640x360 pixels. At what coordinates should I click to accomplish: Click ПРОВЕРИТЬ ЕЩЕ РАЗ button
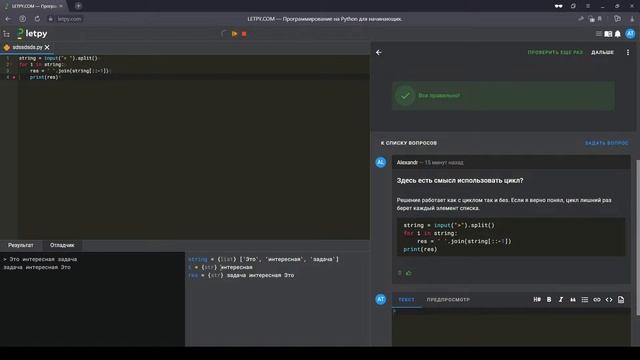[x=555, y=52]
